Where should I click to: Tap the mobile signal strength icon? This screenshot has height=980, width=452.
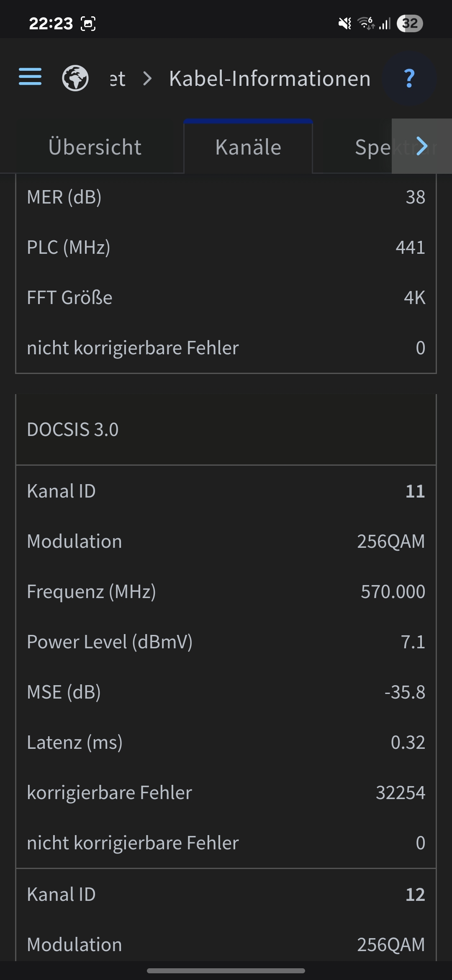(385, 23)
